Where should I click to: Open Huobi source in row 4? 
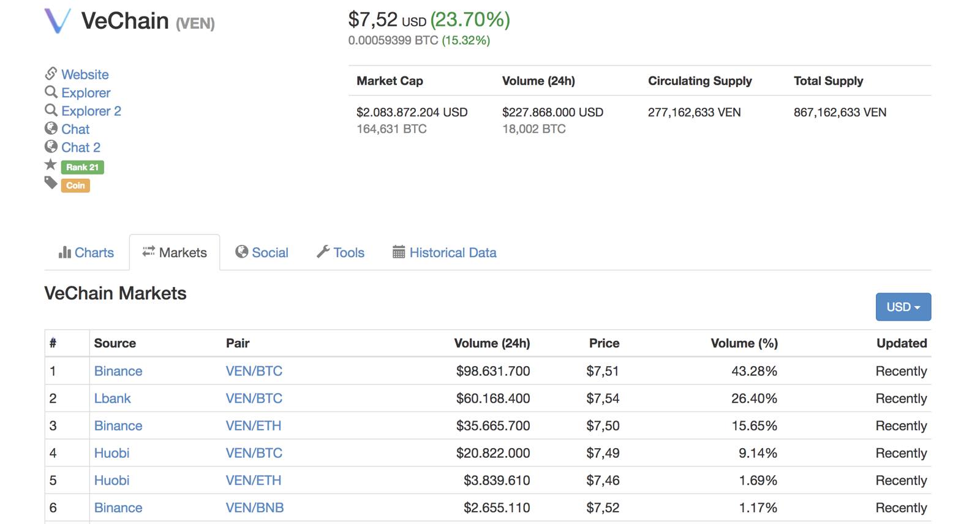pos(112,453)
